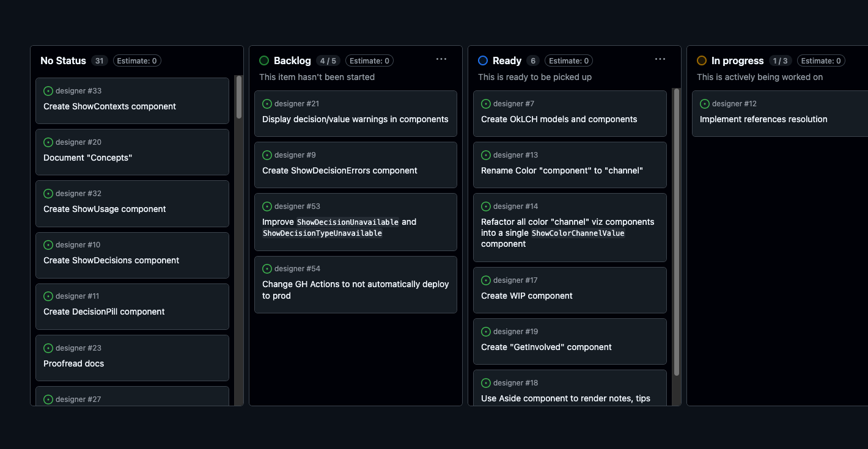This screenshot has width=868, height=449.
Task: Click open-issue icon on designer #11 card
Action: coord(48,296)
